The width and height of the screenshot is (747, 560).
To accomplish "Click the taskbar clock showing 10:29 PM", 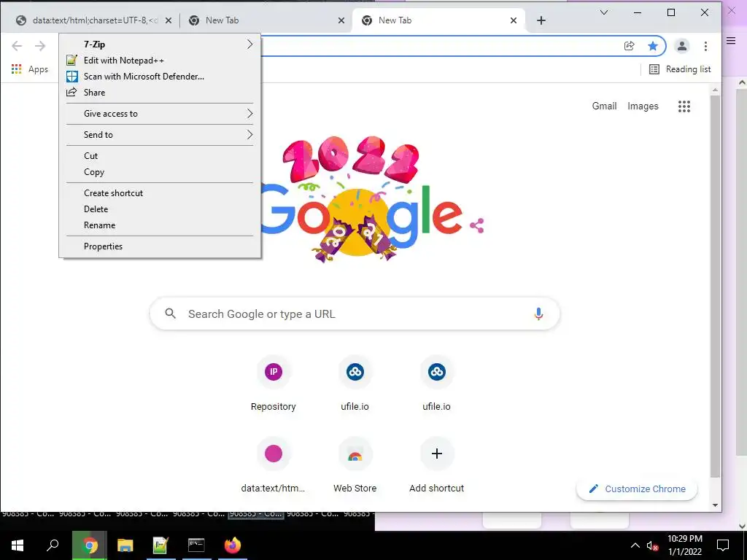I will [x=684, y=545].
